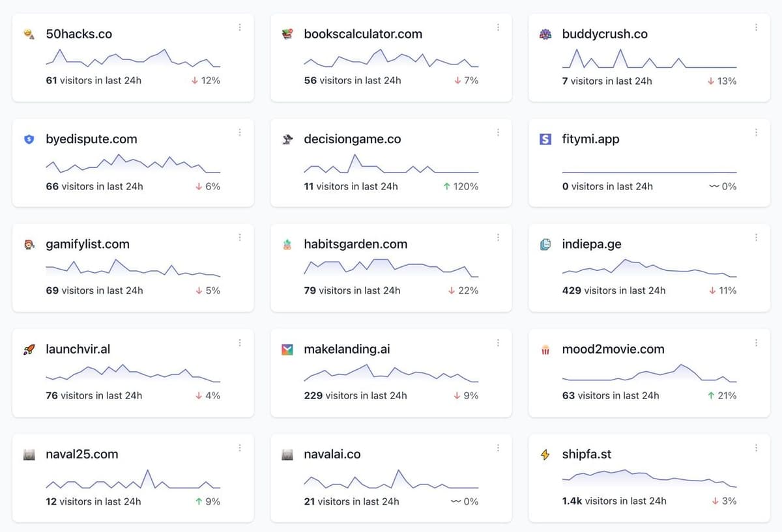Show more options for decisiongame.co
This screenshot has width=782, height=532.
click(498, 132)
